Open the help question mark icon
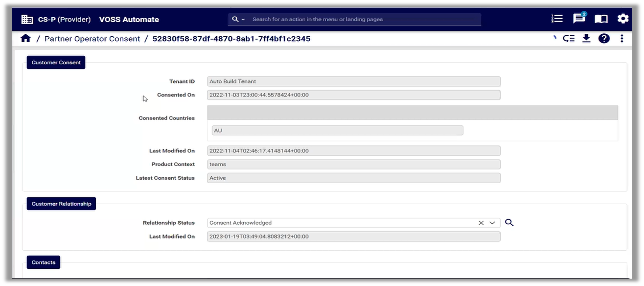 tap(604, 38)
